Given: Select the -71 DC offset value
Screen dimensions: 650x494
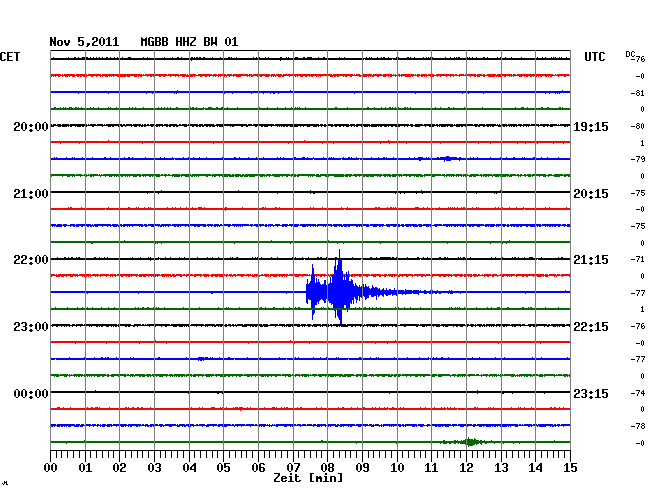Looking at the screenshot, I should pos(638,259).
